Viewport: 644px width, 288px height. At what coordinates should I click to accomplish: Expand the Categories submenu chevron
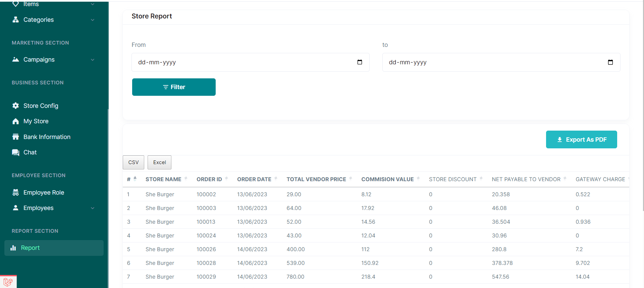[93, 20]
